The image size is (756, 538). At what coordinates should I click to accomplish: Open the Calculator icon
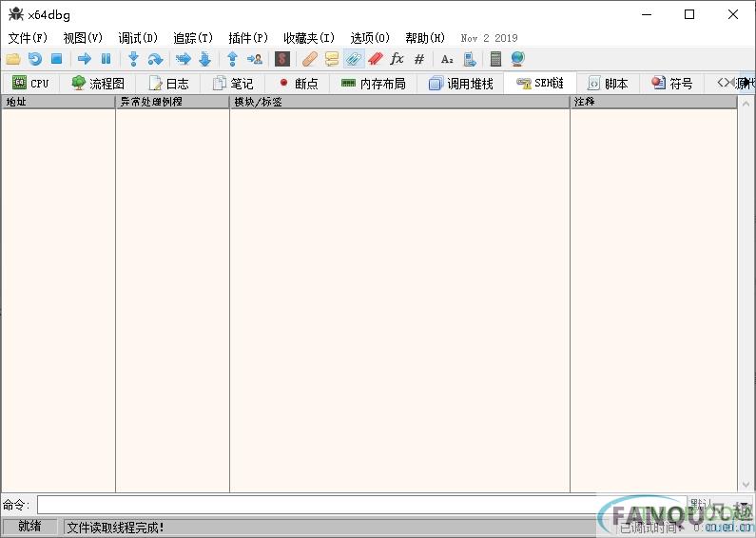(495, 59)
